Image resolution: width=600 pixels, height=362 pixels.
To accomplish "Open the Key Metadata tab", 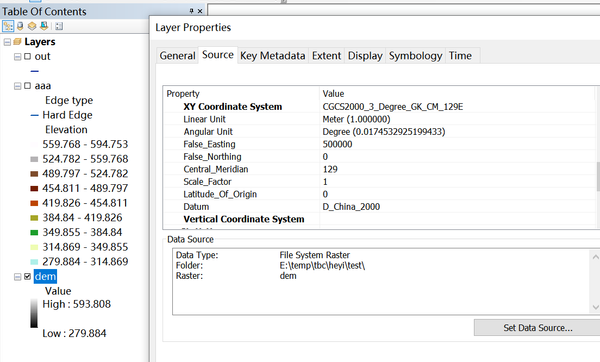I will pos(272,56).
